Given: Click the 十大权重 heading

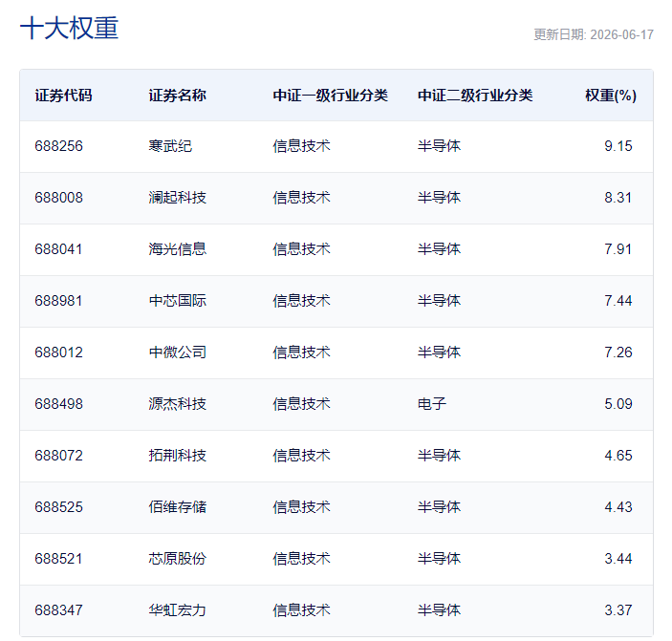Looking at the screenshot, I should (x=69, y=29).
